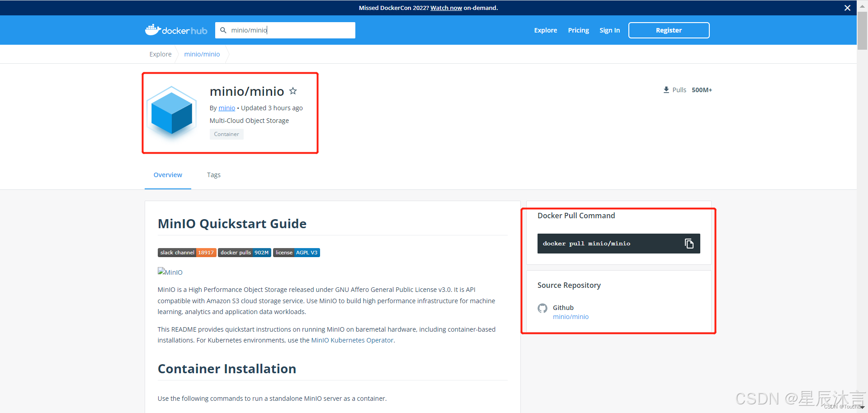Click the docker pulls 902M badge
868x413 pixels.
pos(245,253)
